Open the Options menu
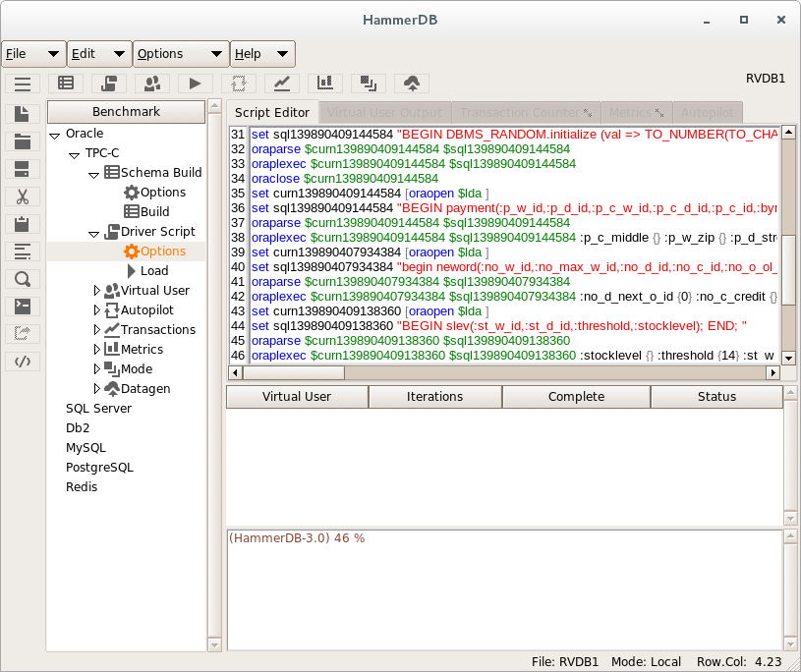 click(x=181, y=54)
